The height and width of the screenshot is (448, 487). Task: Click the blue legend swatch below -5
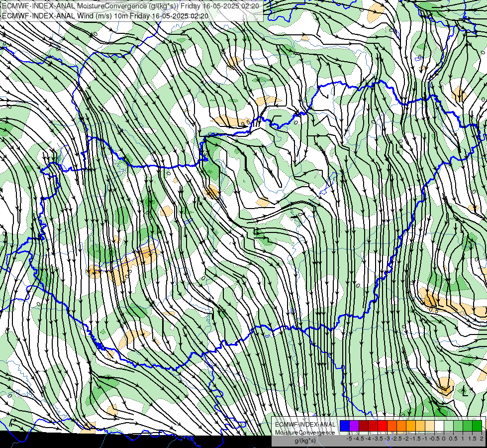(x=345, y=426)
